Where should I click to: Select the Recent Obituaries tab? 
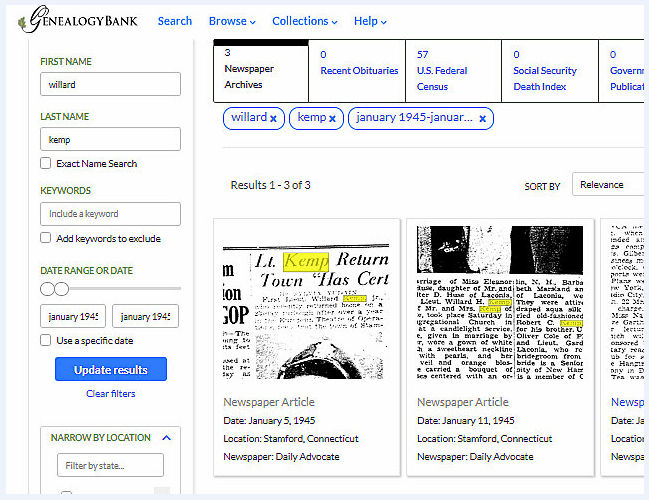357,71
